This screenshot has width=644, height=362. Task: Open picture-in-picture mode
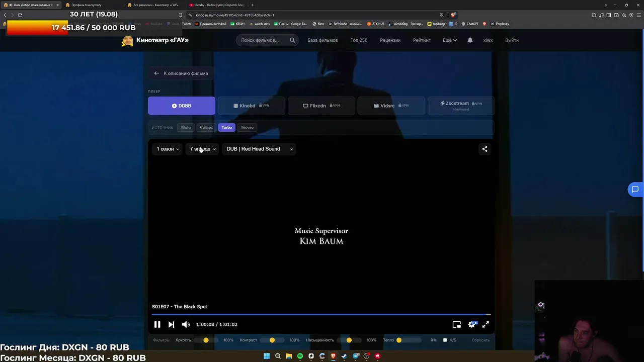pyautogui.click(x=457, y=325)
